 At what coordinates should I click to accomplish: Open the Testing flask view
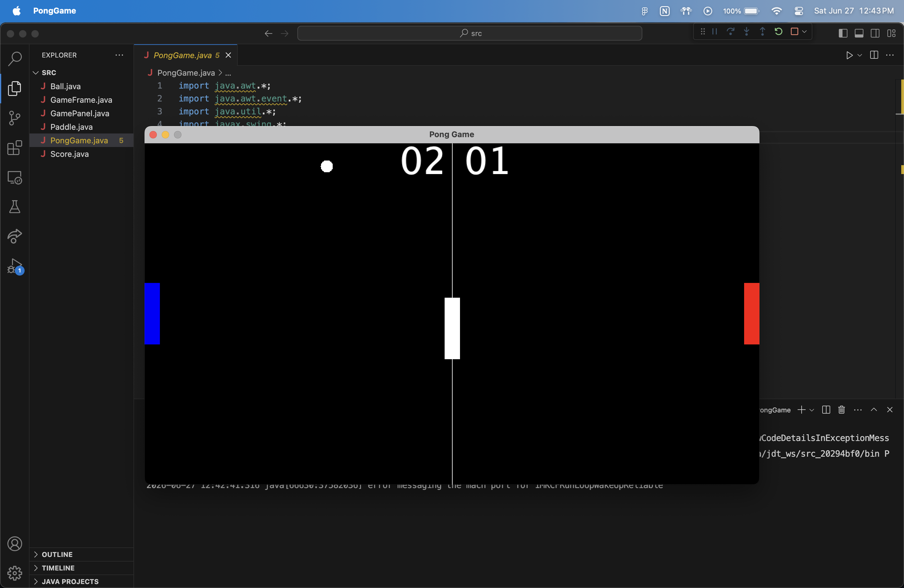(15, 207)
